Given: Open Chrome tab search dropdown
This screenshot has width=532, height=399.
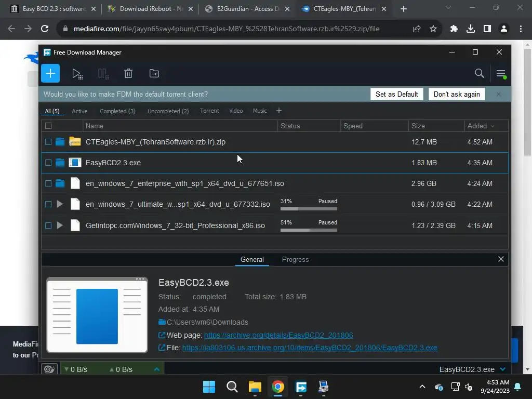Looking at the screenshot, I should [x=448, y=7].
